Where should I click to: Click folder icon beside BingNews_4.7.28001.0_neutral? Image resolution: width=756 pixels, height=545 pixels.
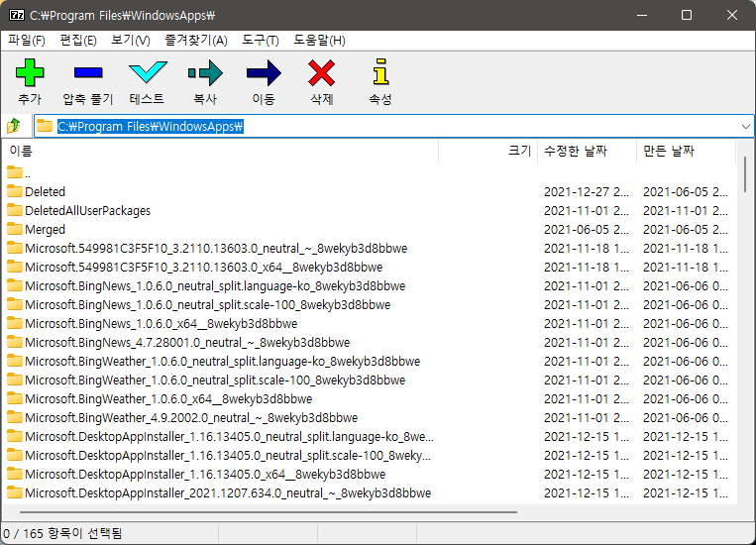point(15,342)
